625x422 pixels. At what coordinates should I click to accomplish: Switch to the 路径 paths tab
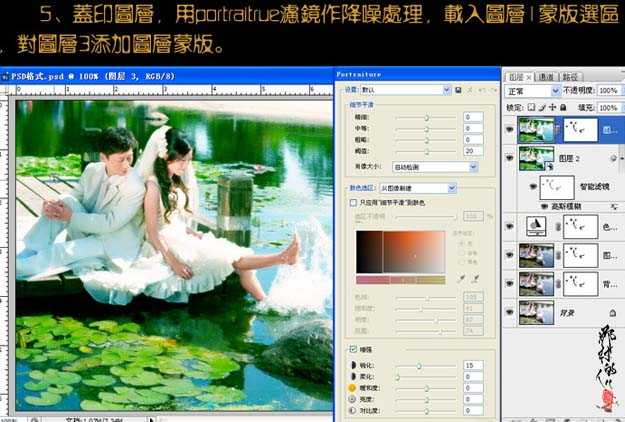coord(570,77)
